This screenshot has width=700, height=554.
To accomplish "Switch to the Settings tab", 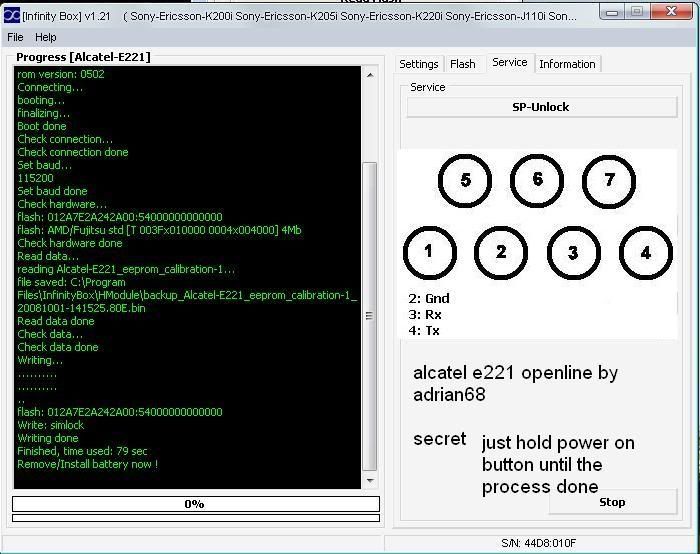I will click(419, 64).
